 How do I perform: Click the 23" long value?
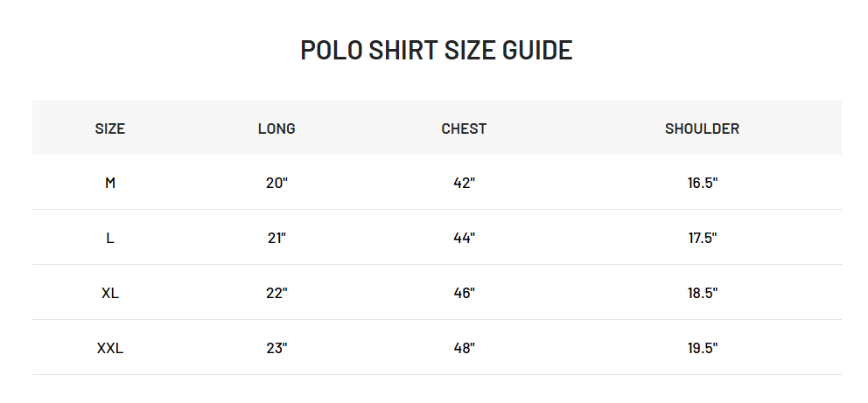point(276,348)
